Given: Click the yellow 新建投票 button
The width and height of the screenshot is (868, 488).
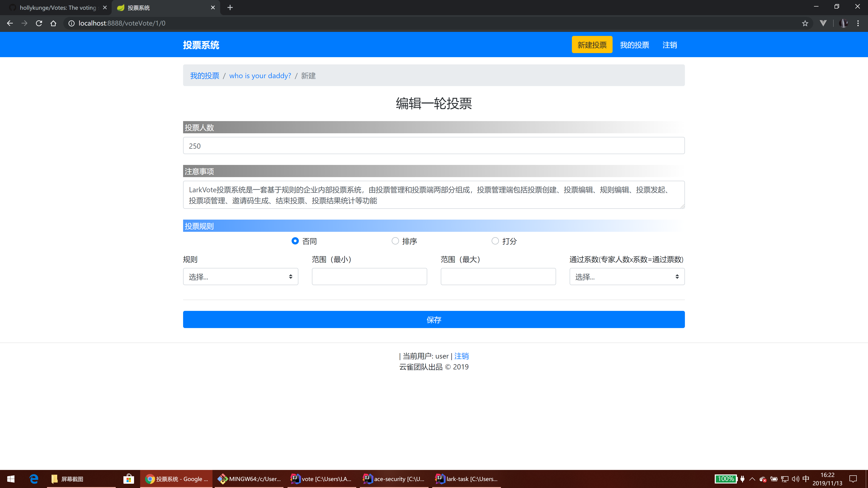Looking at the screenshot, I should (x=592, y=45).
